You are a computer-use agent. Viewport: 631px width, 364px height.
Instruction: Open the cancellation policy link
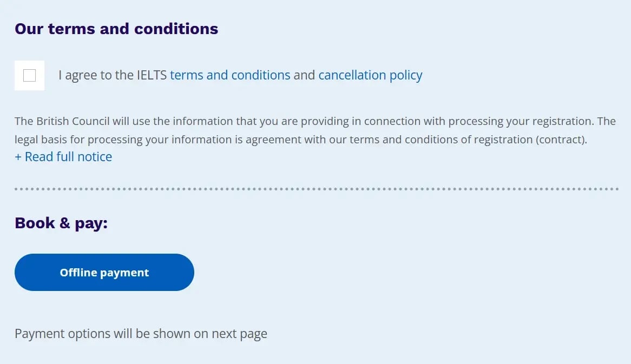(370, 75)
